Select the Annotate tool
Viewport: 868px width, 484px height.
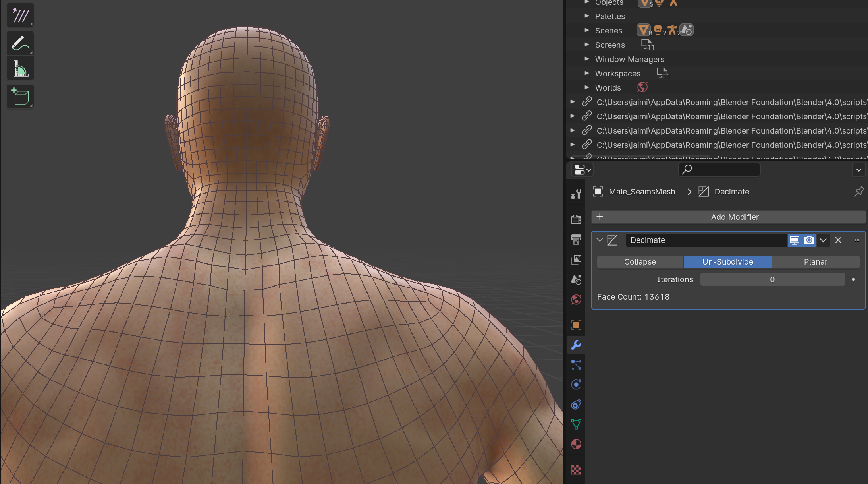tap(20, 43)
